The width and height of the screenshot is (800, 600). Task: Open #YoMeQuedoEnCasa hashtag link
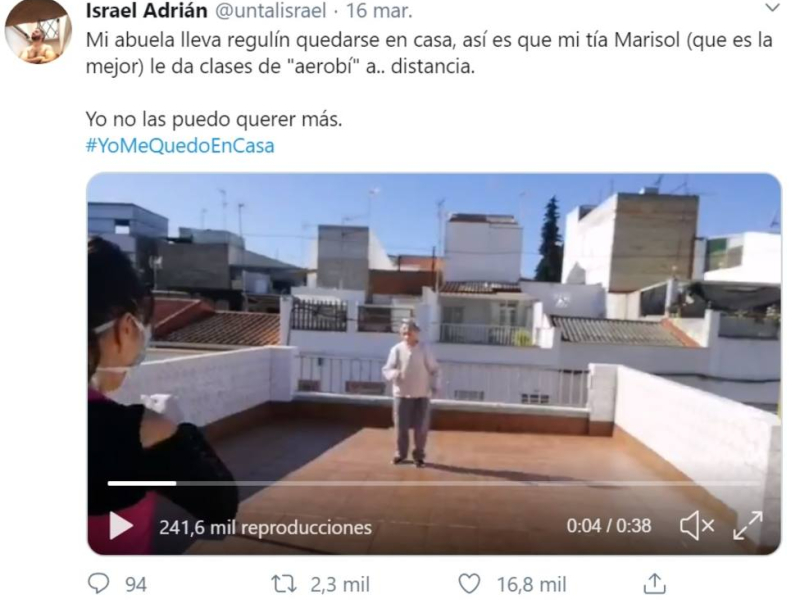click(180, 146)
